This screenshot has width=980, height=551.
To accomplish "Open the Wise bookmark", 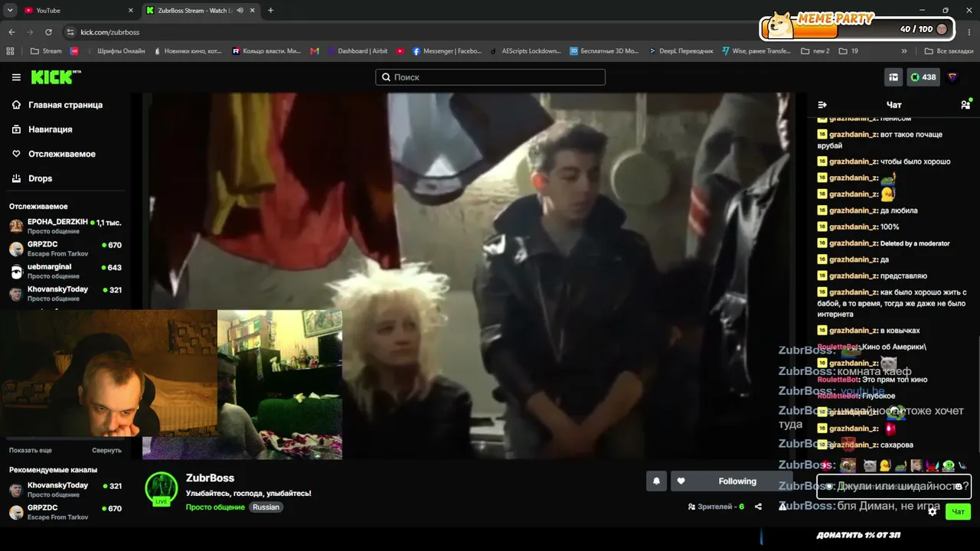I will tap(756, 51).
